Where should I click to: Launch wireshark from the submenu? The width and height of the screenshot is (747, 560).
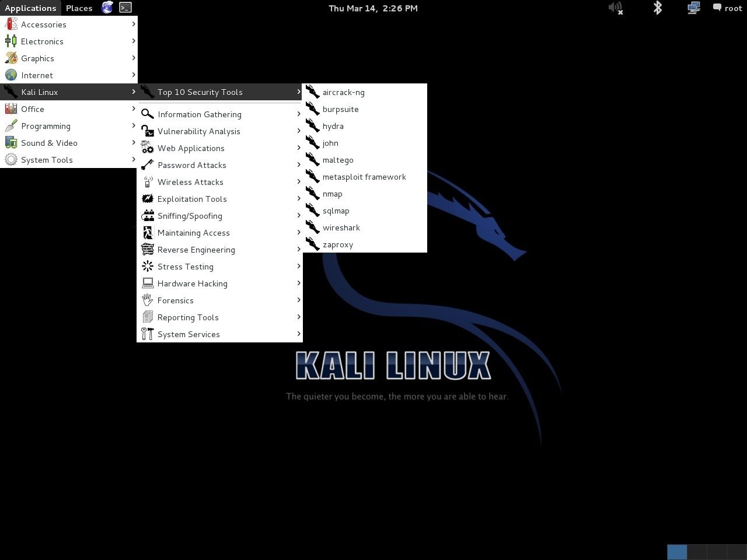click(365, 228)
